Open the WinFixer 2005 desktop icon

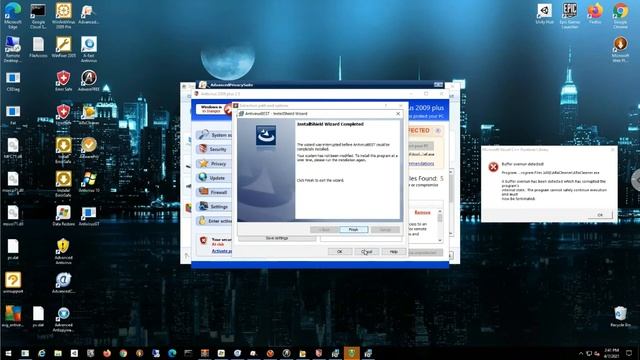click(63, 47)
